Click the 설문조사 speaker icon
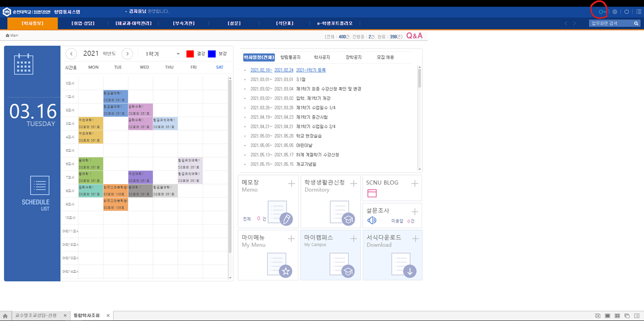644x321 pixels. point(372,220)
